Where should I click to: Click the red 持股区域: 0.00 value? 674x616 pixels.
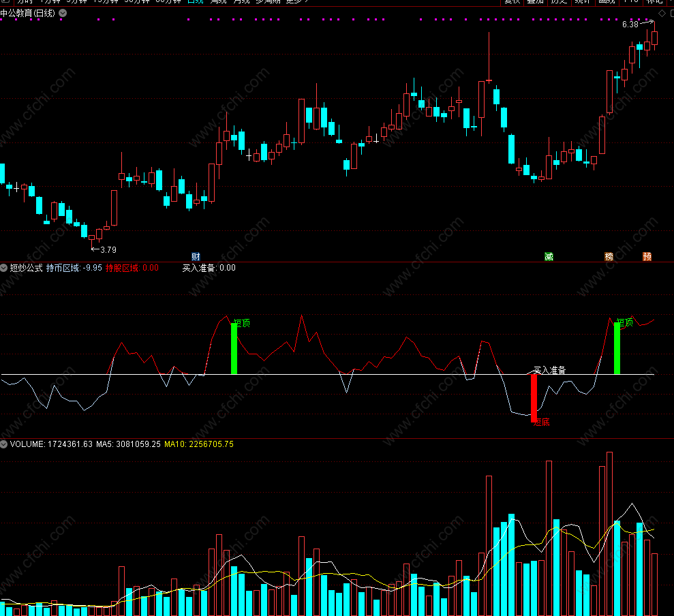click(132, 268)
